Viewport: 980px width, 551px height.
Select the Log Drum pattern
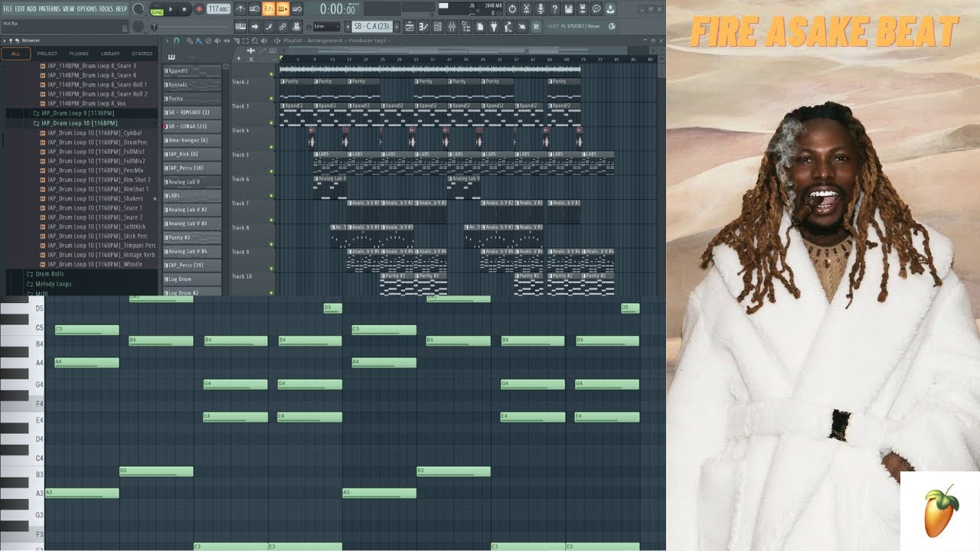192,279
